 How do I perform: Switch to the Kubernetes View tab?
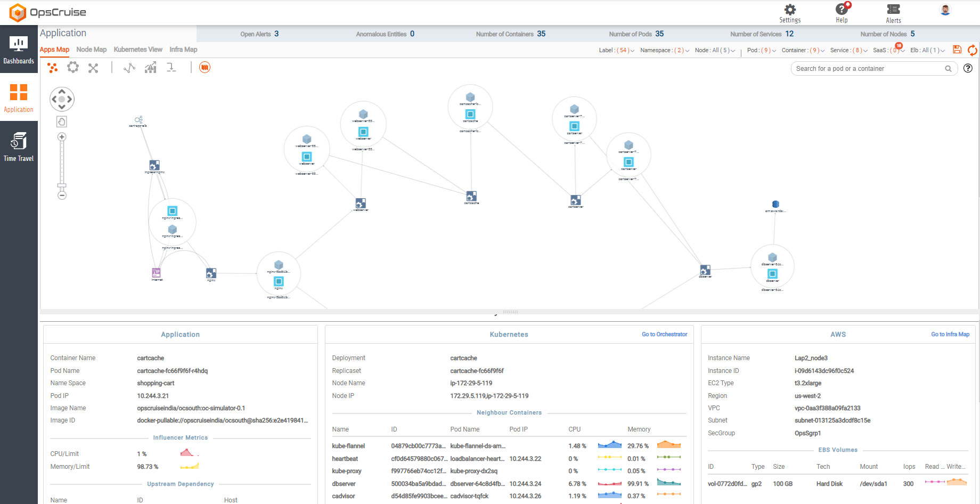pyautogui.click(x=138, y=50)
